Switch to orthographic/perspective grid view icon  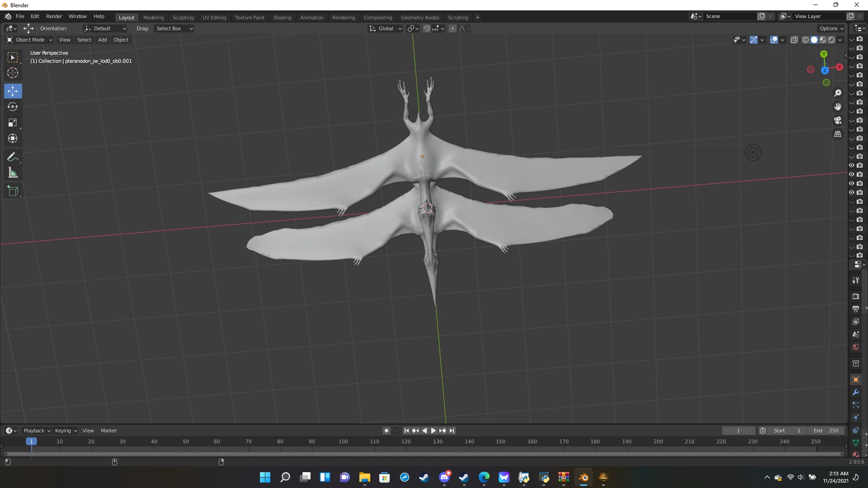click(838, 134)
